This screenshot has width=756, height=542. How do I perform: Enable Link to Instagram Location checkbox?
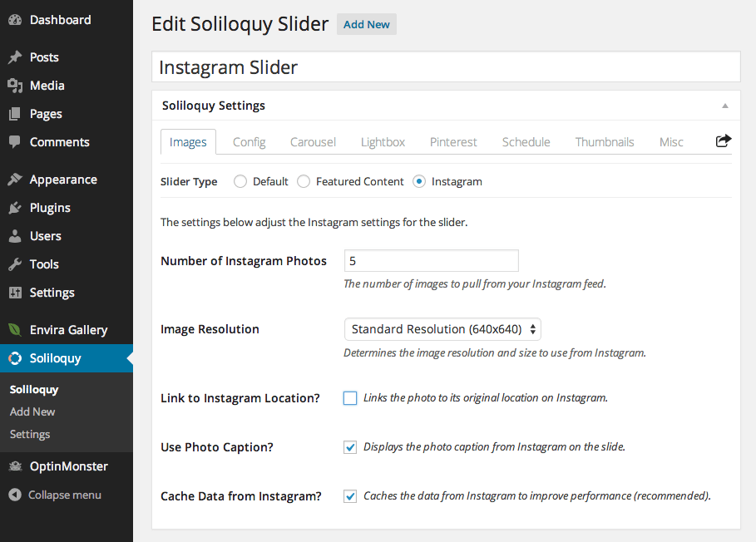point(350,398)
